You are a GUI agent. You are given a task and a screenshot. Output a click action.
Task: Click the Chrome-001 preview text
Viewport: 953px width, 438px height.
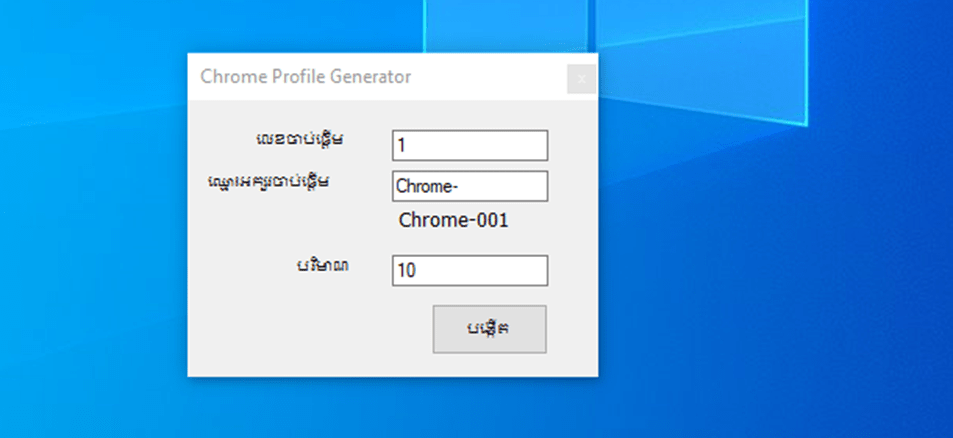click(x=453, y=221)
